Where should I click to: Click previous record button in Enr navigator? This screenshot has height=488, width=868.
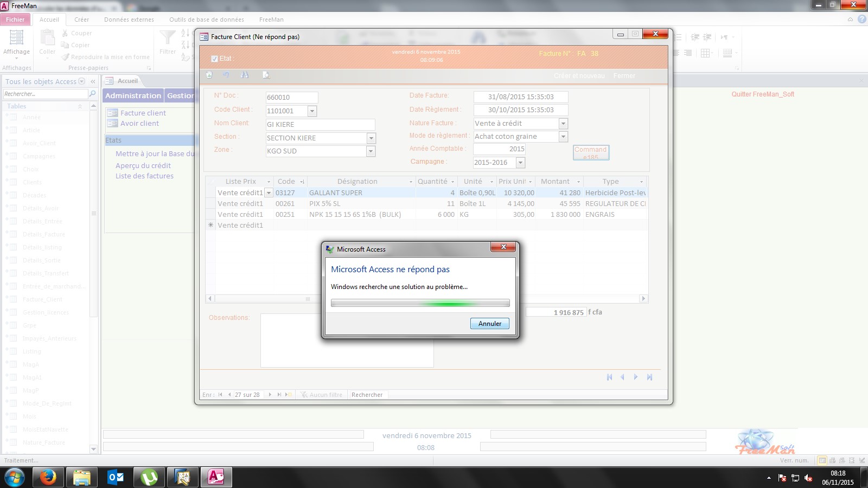[x=229, y=395]
